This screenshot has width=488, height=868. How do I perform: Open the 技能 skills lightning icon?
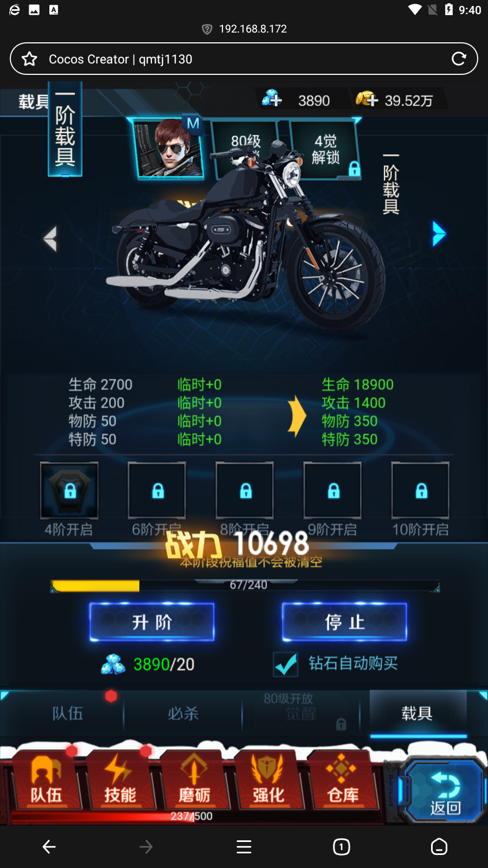point(120,780)
